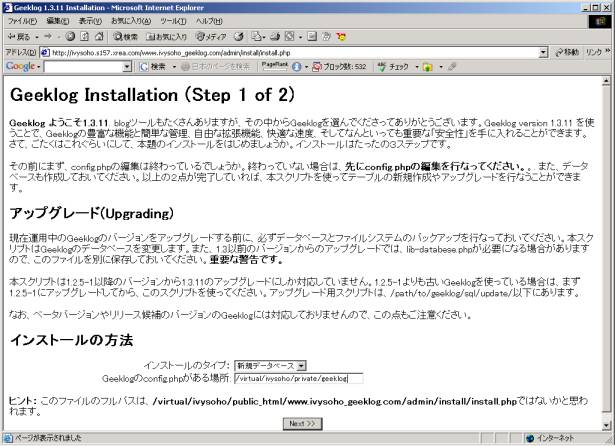
Task: Click the AutoFill options dropdown arrow
Action: pos(441,67)
